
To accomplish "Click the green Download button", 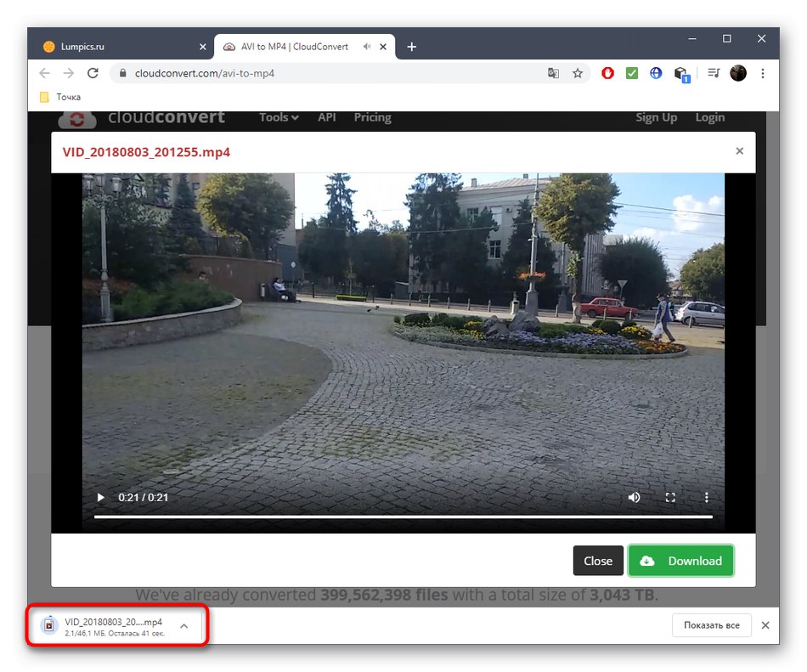I will tap(680, 561).
